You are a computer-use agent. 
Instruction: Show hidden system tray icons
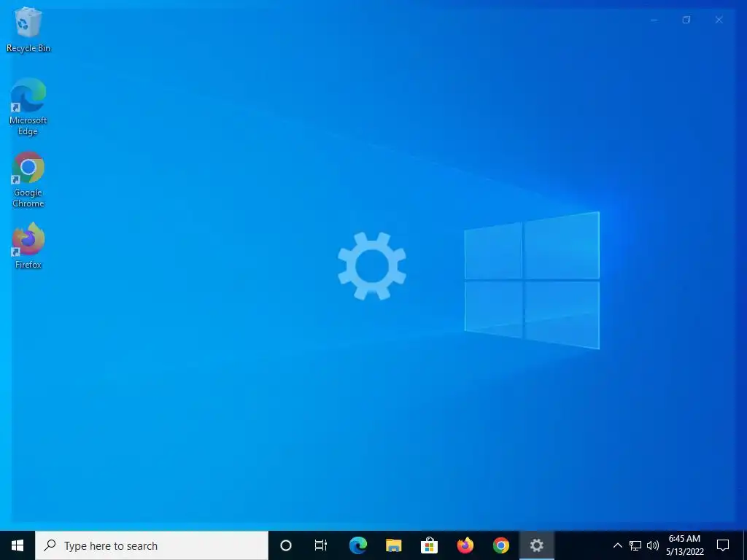pyautogui.click(x=617, y=545)
